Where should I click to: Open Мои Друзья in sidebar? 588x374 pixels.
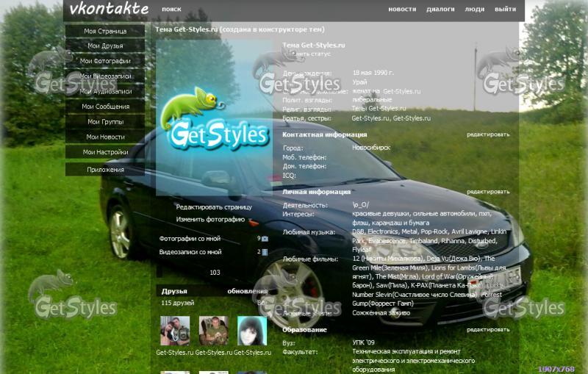tap(105, 46)
